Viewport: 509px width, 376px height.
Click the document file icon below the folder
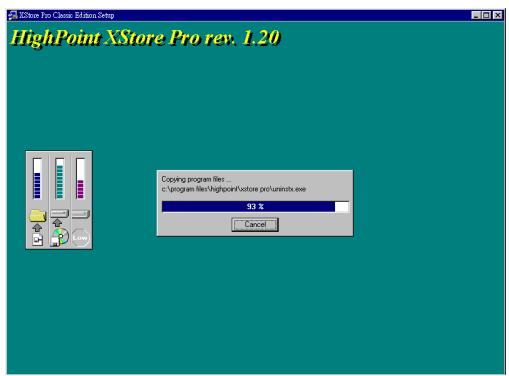pyautogui.click(x=38, y=239)
